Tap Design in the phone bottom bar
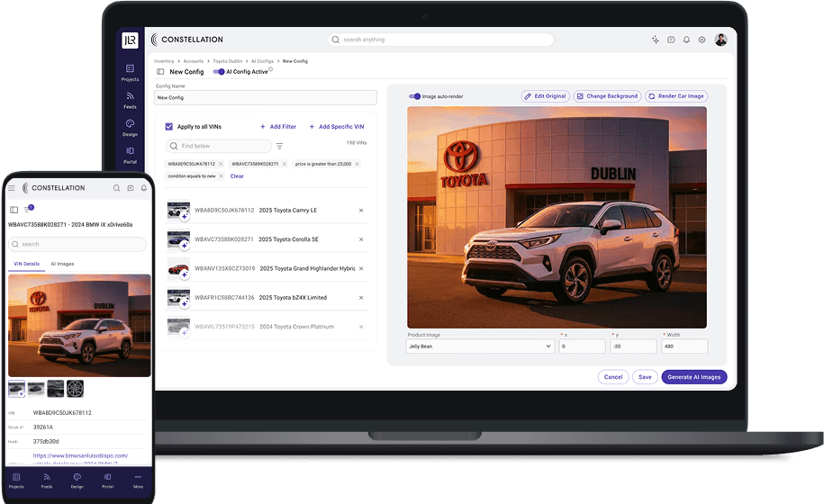824x504 pixels. (77, 481)
